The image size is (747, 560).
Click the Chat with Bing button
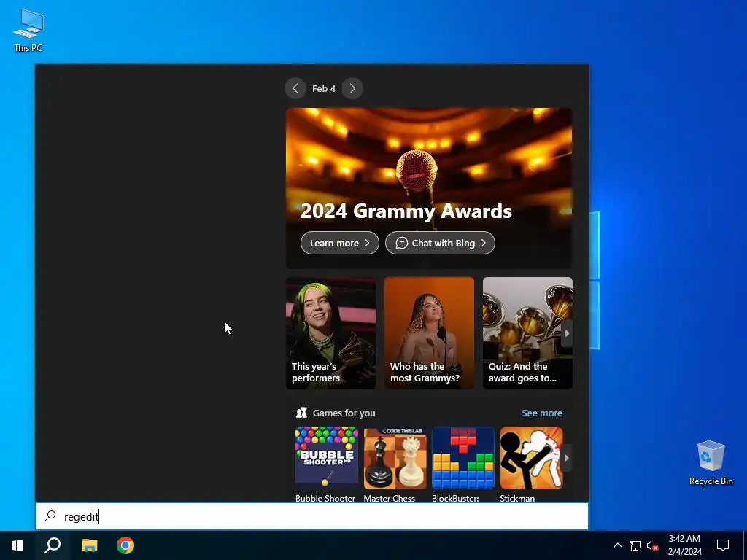click(x=440, y=243)
